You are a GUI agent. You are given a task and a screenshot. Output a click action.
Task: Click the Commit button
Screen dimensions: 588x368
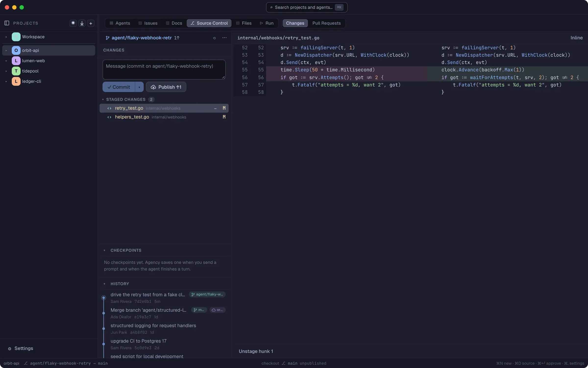point(119,87)
